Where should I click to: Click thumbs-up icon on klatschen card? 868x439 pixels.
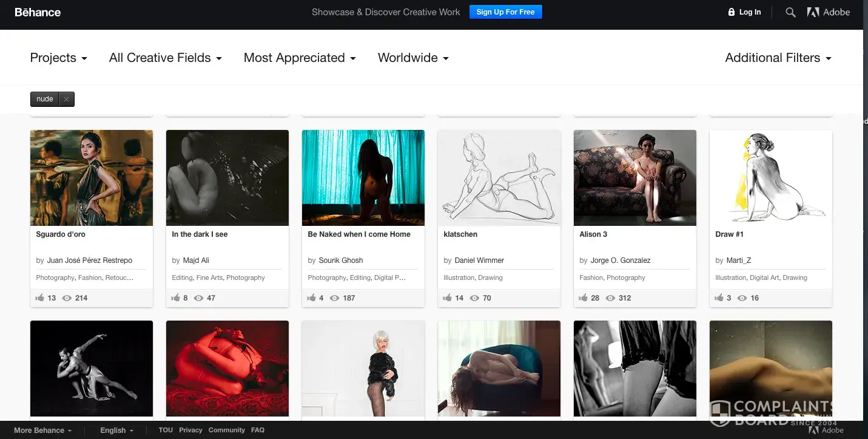point(448,298)
